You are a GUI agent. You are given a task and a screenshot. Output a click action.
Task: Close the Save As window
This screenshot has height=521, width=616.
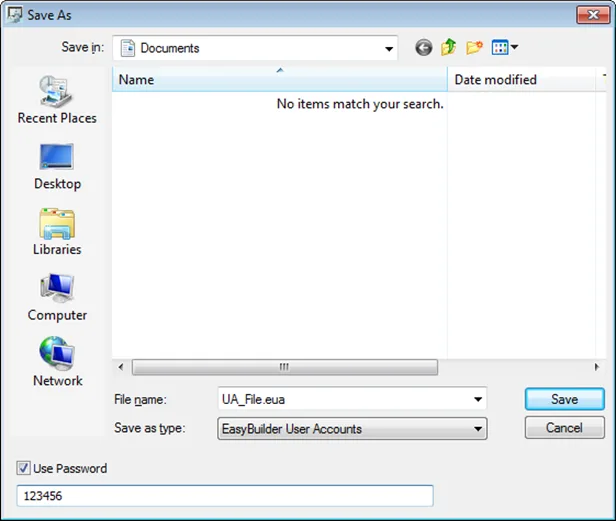pyautogui.click(x=593, y=15)
